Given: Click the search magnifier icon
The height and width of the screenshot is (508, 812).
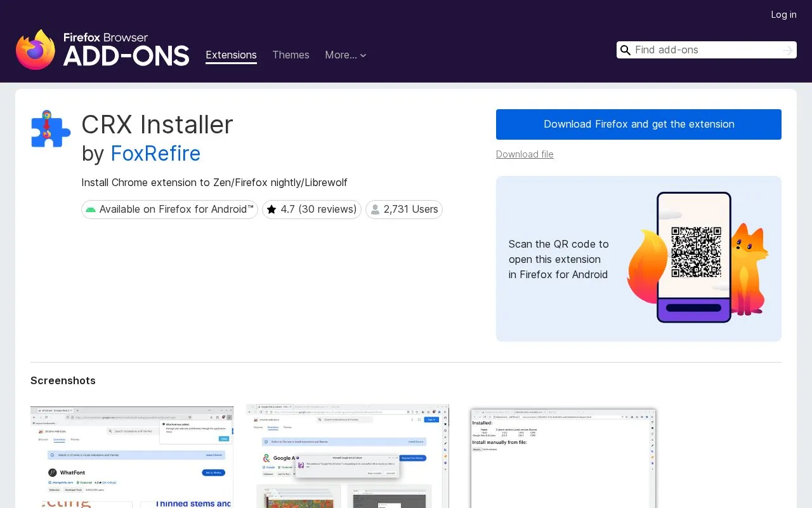Looking at the screenshot, I should 625,50.
